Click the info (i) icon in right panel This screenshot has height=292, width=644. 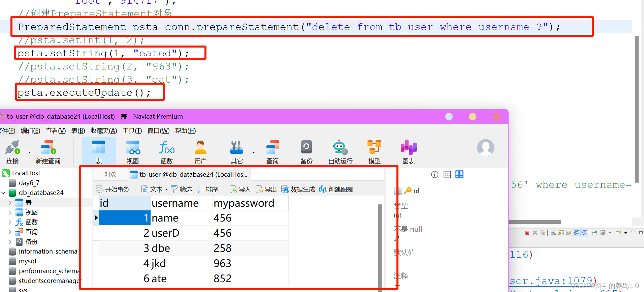coord(435,174)
